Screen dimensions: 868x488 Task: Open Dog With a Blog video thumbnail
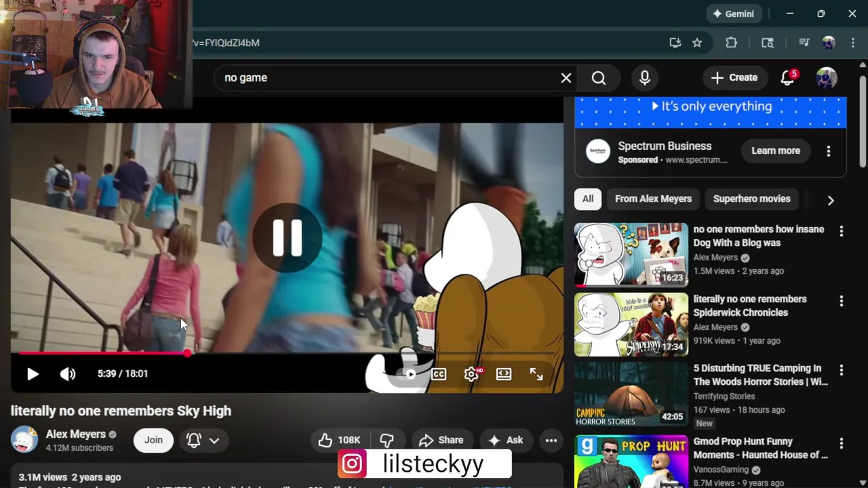[x=631, y=255]
